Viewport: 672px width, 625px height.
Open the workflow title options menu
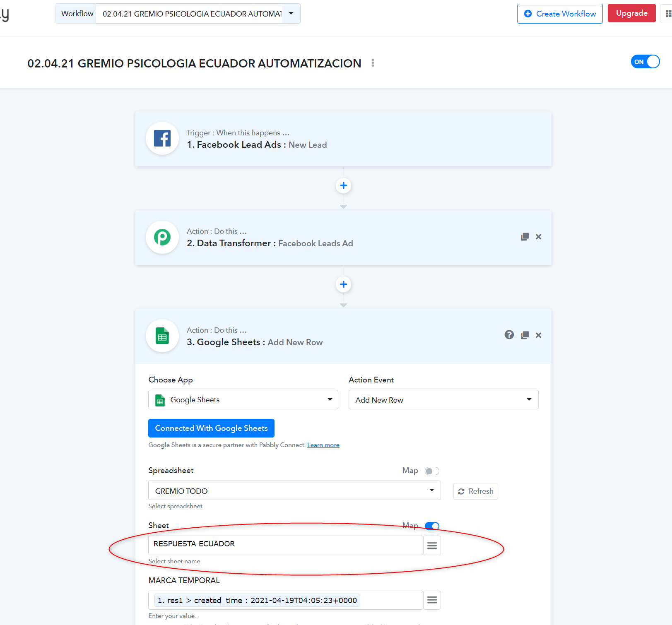point(373,63)
